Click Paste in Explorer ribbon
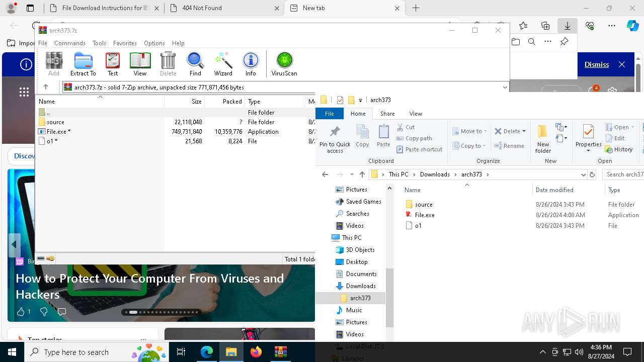The height and width of the screenshot is (362, 644). (383, 136)
